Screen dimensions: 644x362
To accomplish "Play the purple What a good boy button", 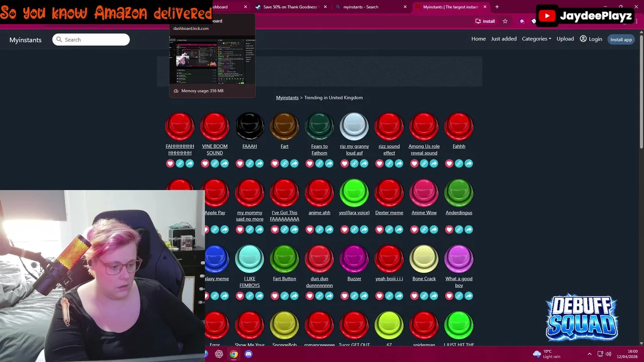I will click(x=459, y=258).
